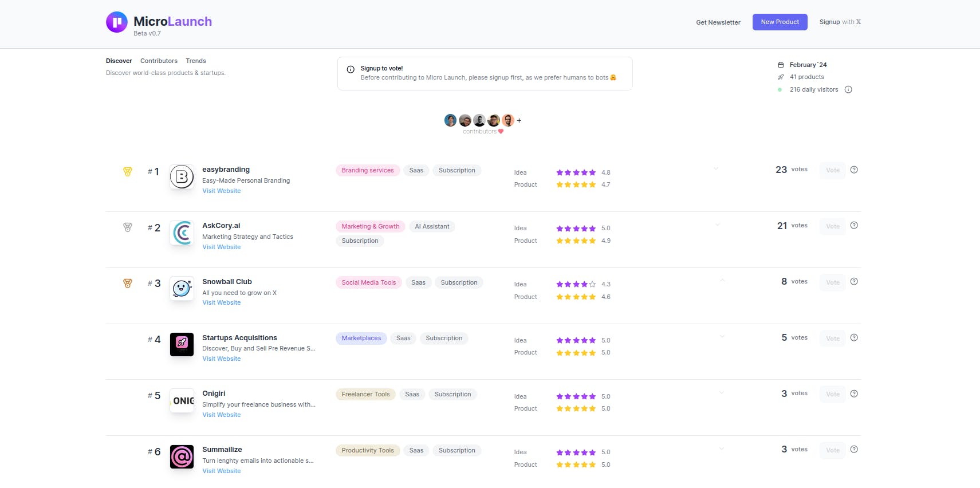Click the Summailize logo icon
Viewport: 980px width, 488px height.
click(182, 456)
